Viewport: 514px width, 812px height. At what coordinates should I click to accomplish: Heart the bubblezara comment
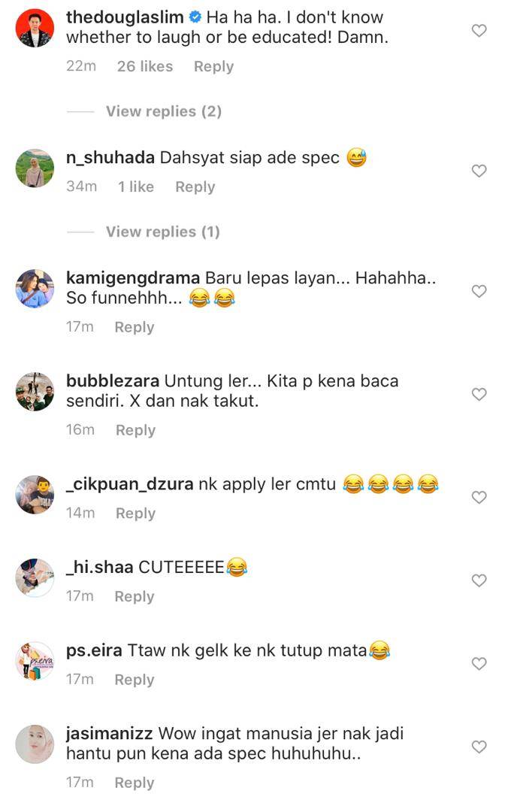coord(479,395)
